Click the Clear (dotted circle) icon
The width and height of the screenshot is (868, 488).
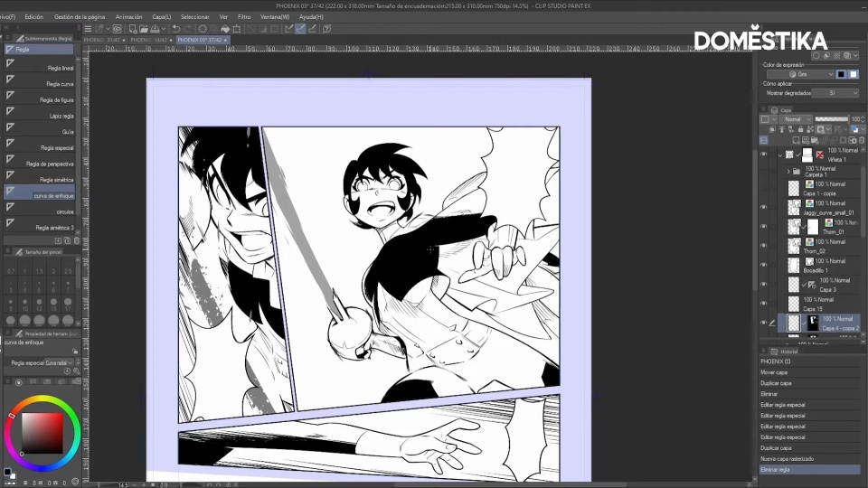click(x=203, y=29)
